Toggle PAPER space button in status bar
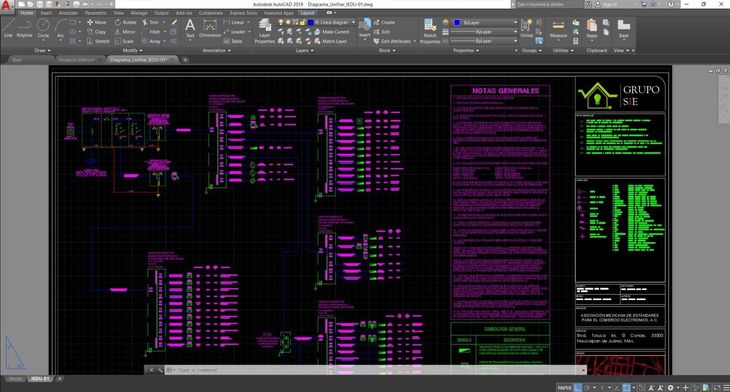 click(564, 387)
